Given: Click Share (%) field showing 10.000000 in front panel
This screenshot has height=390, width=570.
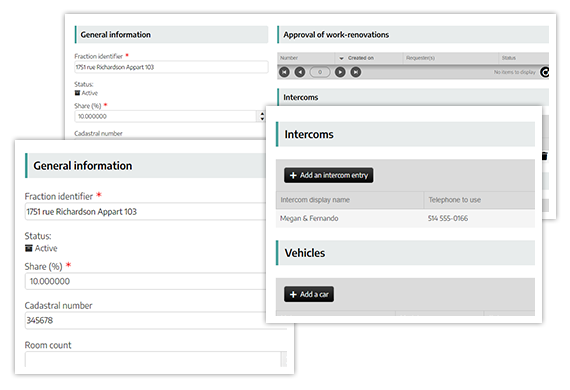Looking at the screenshot, I should (145, 281).
